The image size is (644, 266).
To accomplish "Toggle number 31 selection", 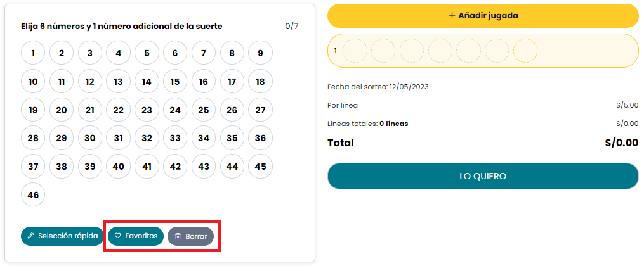I will coord(118,138).
